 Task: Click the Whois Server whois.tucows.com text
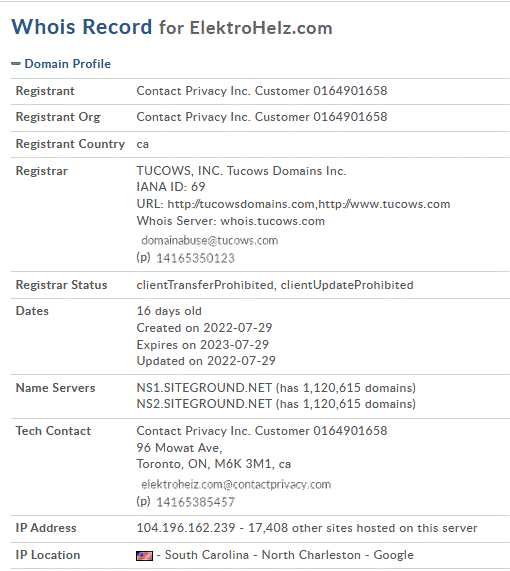[x=231, y=221]
